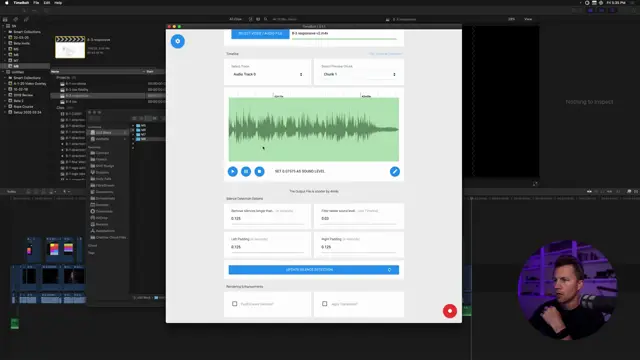Pause the waveform preview playback
640x360 pixels.
coord(246,171)
